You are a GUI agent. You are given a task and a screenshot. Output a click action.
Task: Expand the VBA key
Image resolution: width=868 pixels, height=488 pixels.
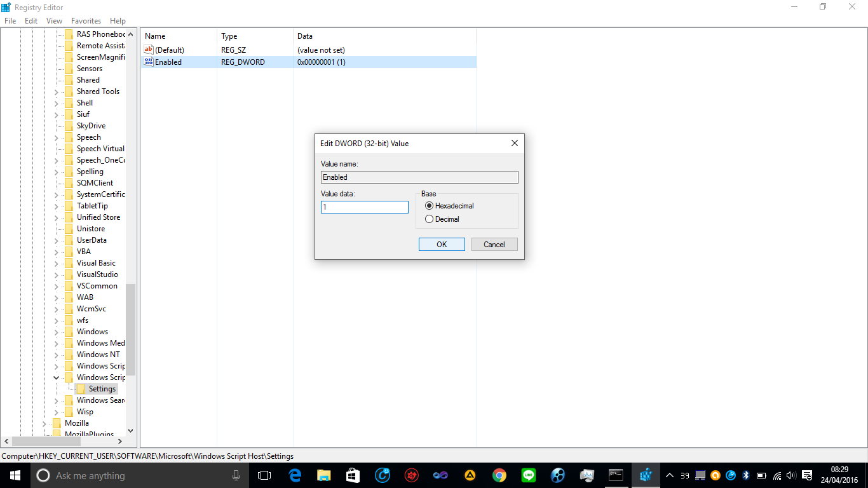point(56,252)
